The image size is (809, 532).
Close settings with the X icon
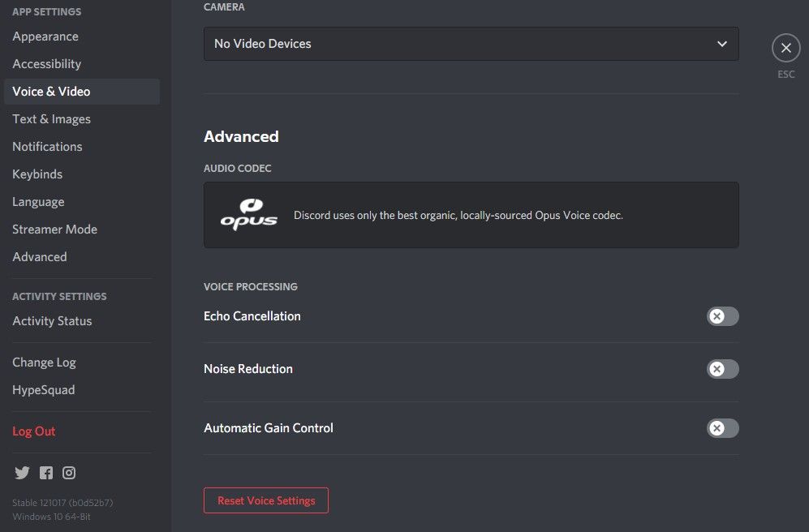pyautogui.click(x=785, y=48)
